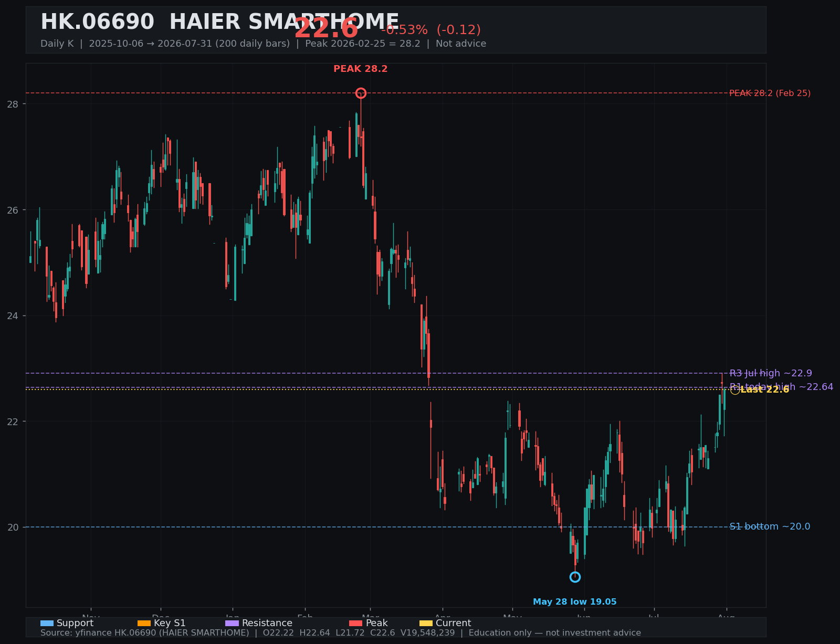This screenshot has width=840, height=644.
Task: Click the "L21.72" low value in the footer
Action: coord(350,633)
